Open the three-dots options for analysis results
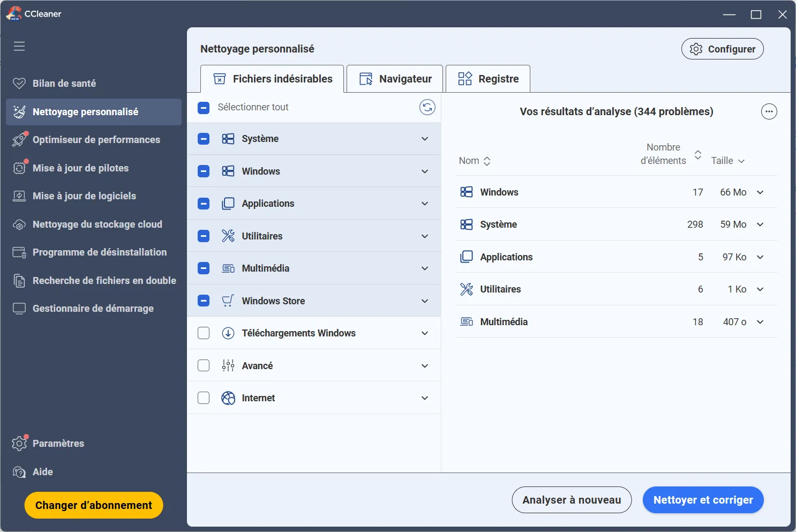 (769, 111)
